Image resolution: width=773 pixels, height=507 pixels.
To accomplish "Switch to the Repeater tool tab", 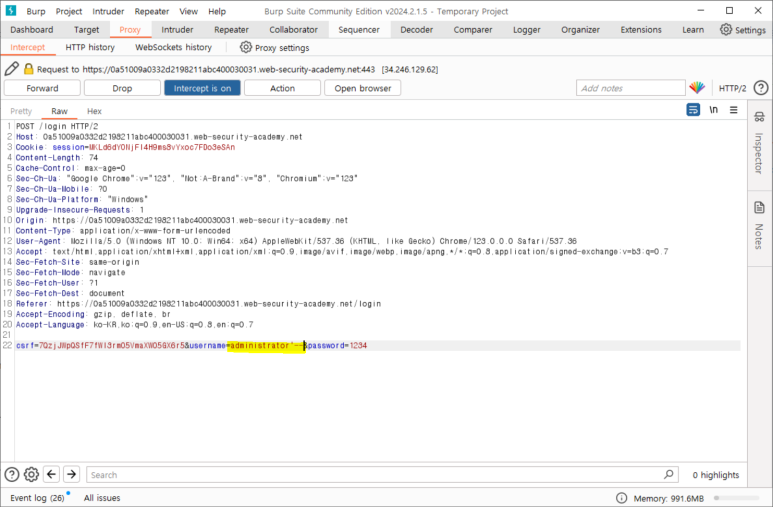I will point(231,30).
